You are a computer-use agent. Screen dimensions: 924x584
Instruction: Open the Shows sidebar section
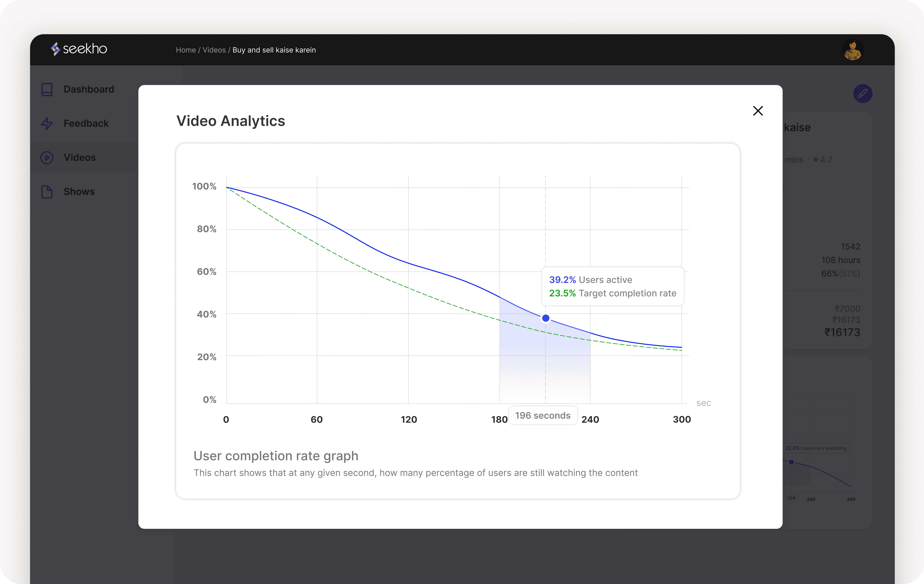click(79, 192)
